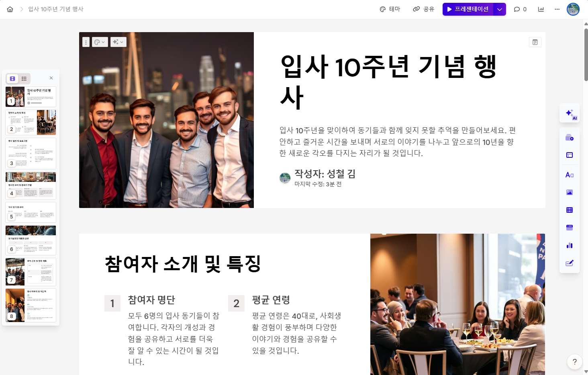Open the 테마 theme menu
Screen dimensions: 588x375
point(390,9)
